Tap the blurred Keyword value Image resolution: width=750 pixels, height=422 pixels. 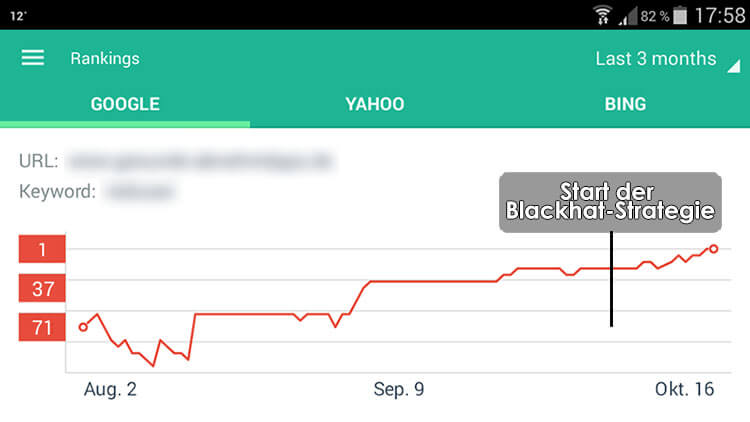(142, 190)
